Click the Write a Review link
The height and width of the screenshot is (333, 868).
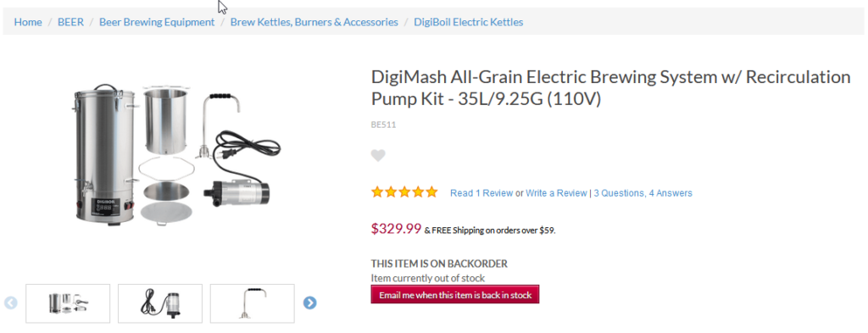point(556,193)
